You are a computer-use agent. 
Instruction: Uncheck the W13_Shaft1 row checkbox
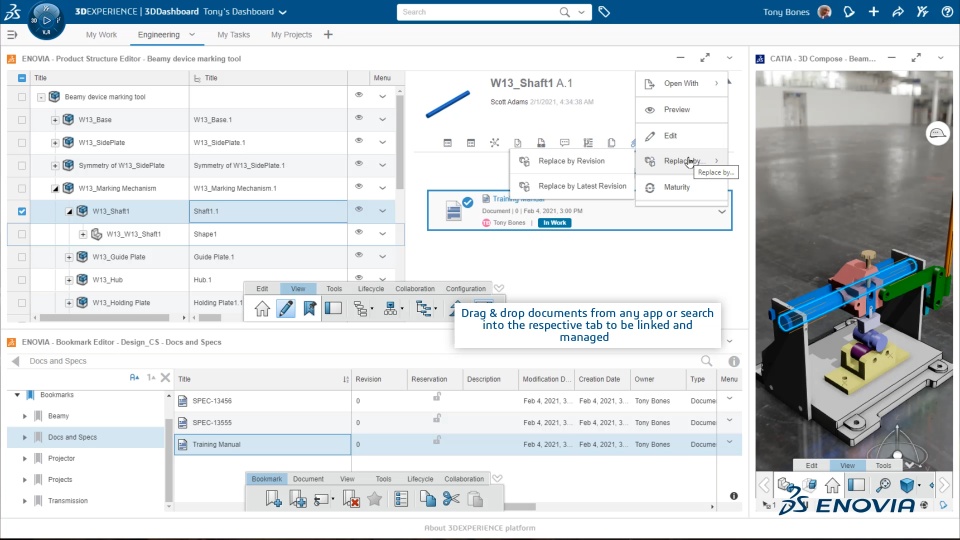pyautogui.click(x=22, y=211)
